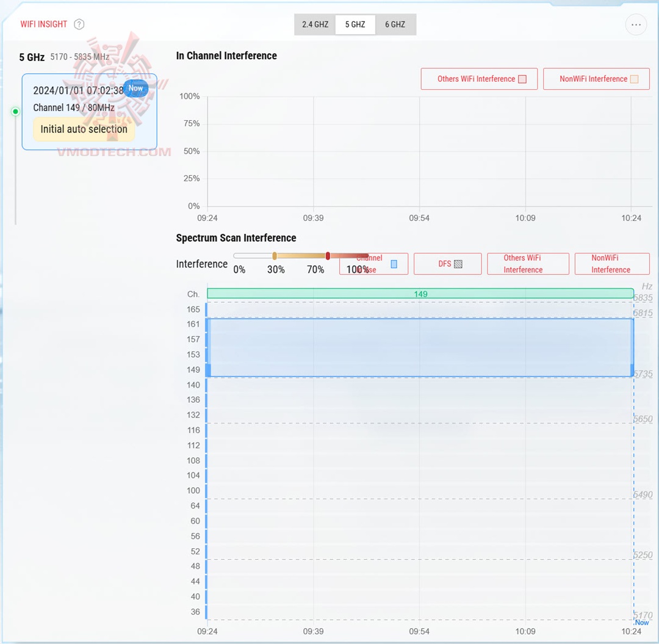Click the Now badge on the event card
659x644 pixels.
pos(135,89)
